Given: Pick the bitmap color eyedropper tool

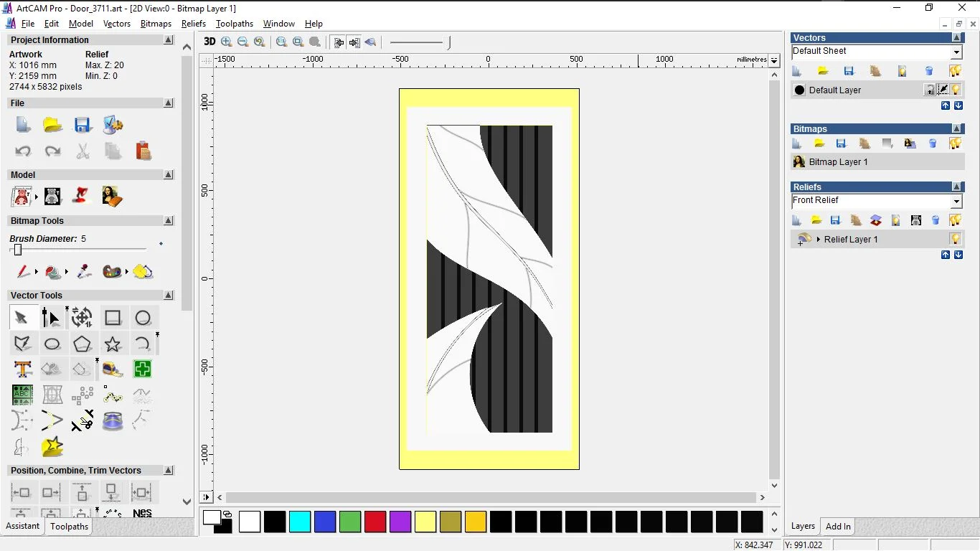Looking at the screenshot, I should coord(84,272).
